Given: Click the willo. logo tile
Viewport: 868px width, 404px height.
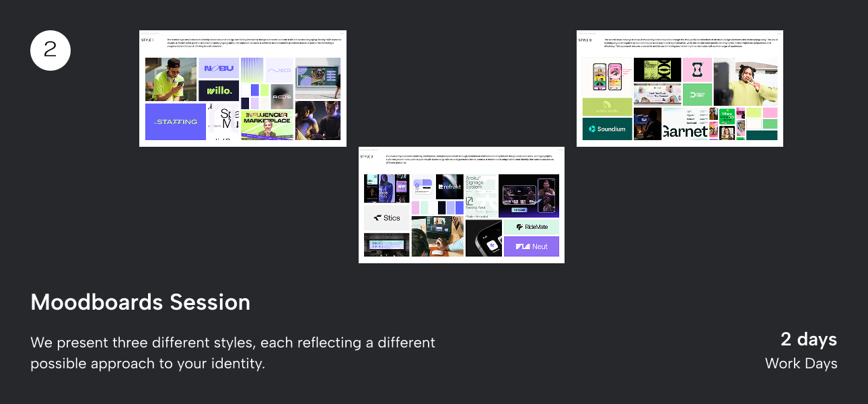Looking at the screenshot, I should (219, 90).
